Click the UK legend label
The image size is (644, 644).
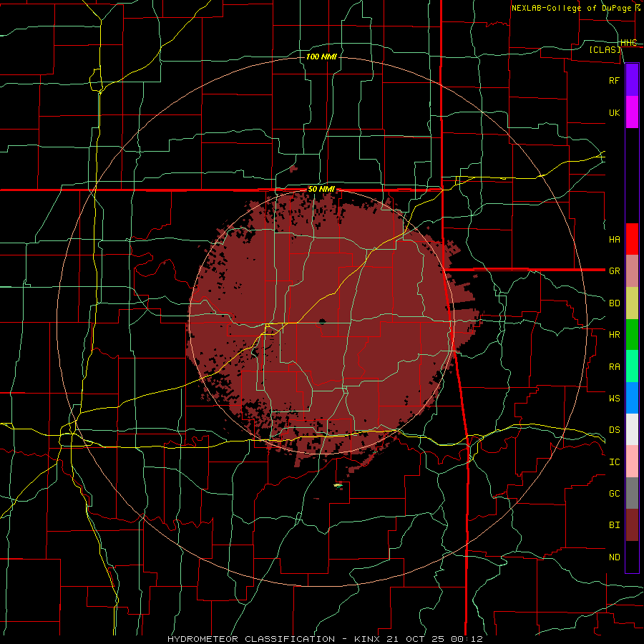614,112
